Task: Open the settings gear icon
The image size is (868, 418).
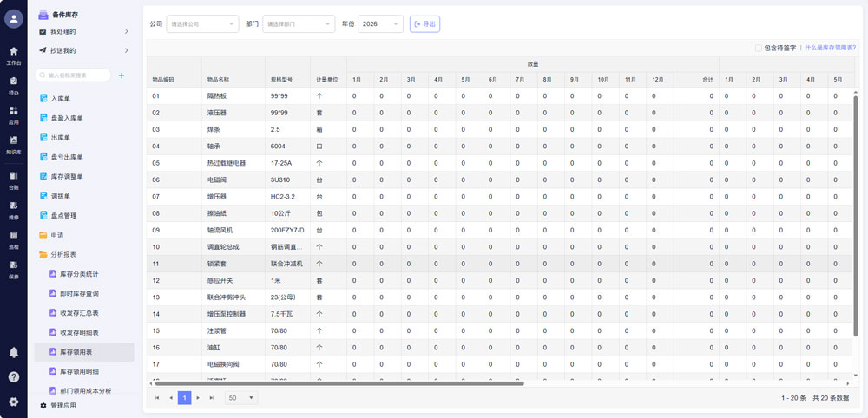Action: coord(13,402)
